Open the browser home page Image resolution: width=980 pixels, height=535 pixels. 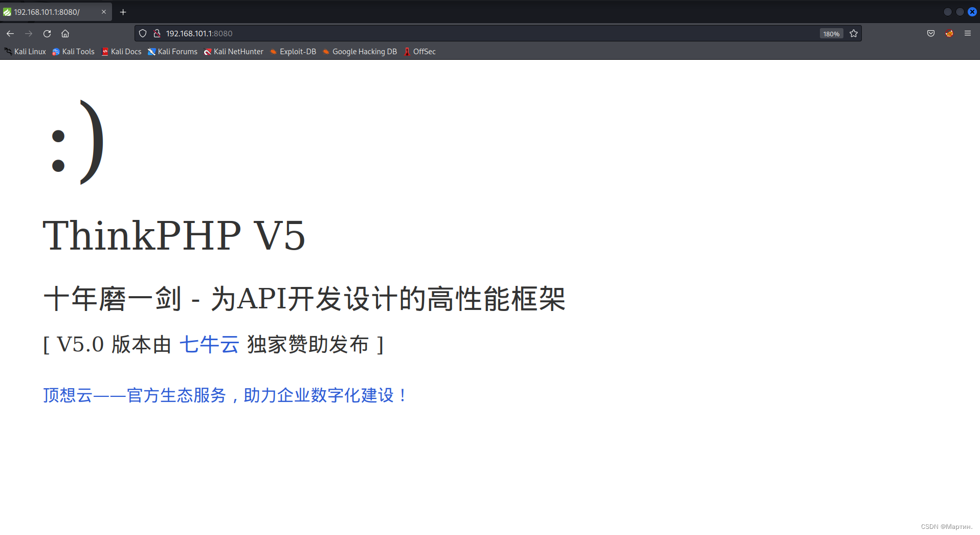(65, 34)
